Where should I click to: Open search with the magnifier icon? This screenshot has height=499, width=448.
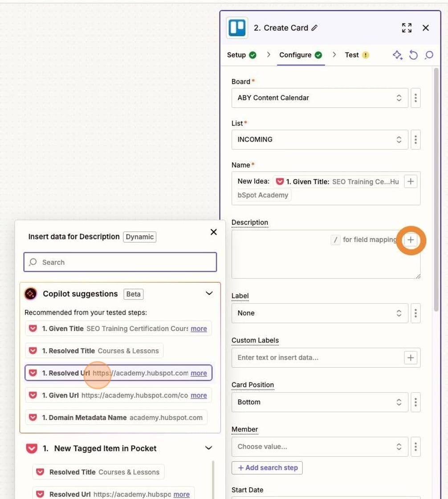click(429, 55)
